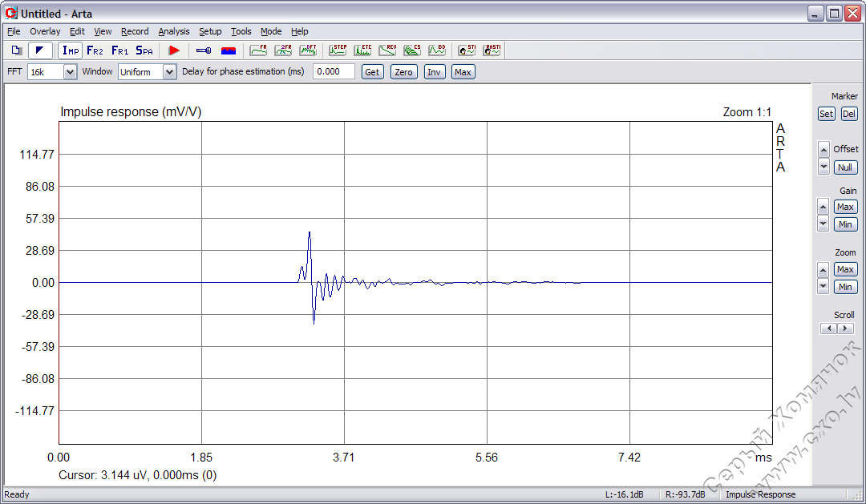
Task: Open the DFT analysis icon
Action: (308, 50)
